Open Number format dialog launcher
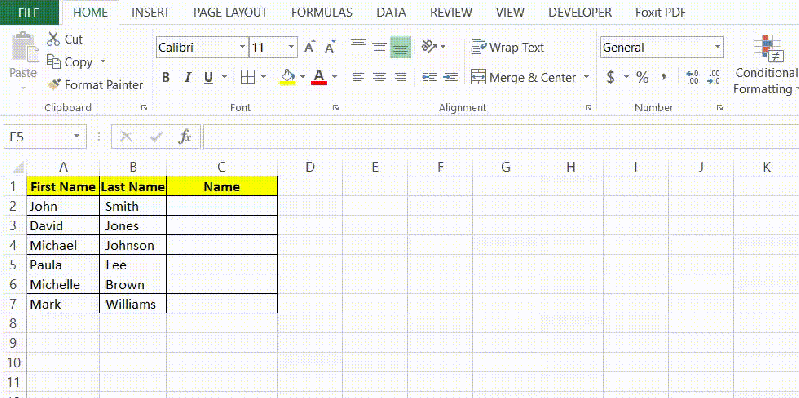799x398 pixels. 720,108
